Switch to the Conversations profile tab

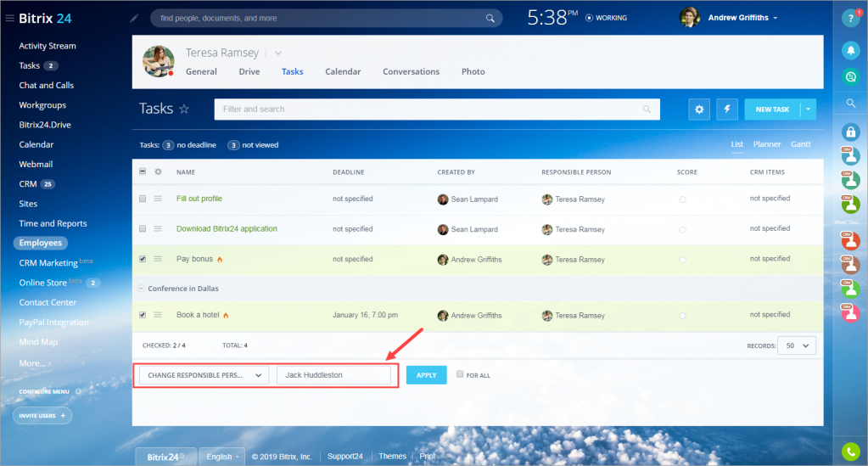coord(411,71)
